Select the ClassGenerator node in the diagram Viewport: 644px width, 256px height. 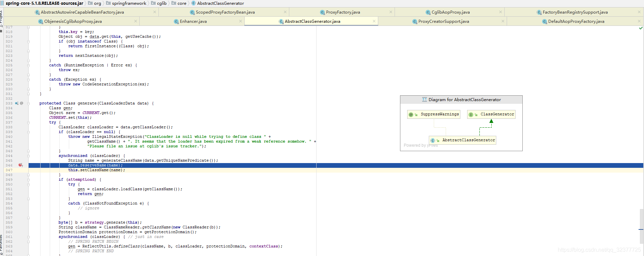491,114
